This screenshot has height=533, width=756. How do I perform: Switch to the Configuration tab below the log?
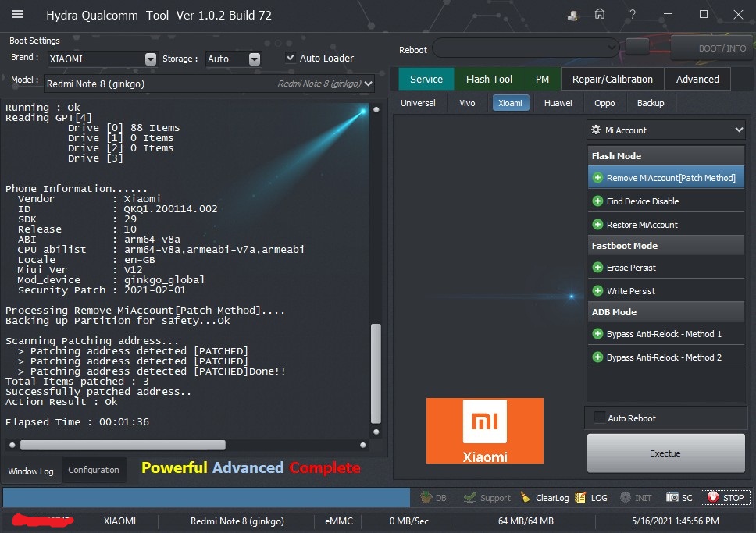pyautogui.click(x=94, y=470)
